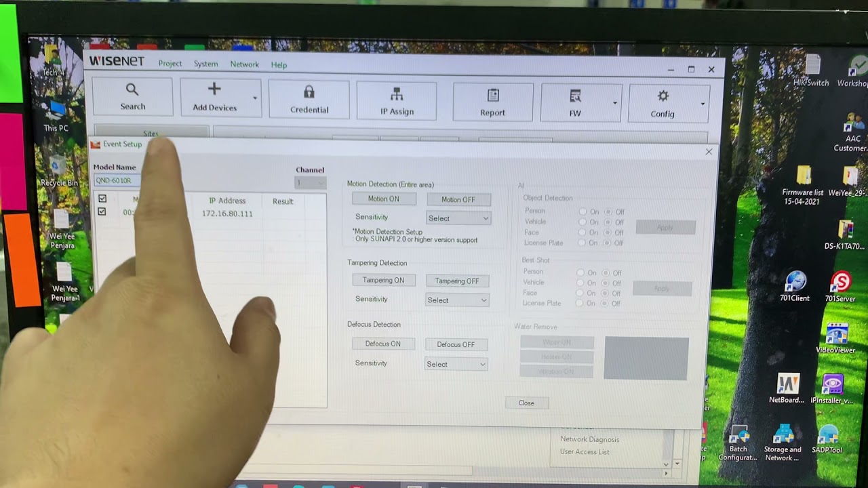The image size is (868, 488).
Task: Click the Defocus ON button
Action: [x=383, y=344]
